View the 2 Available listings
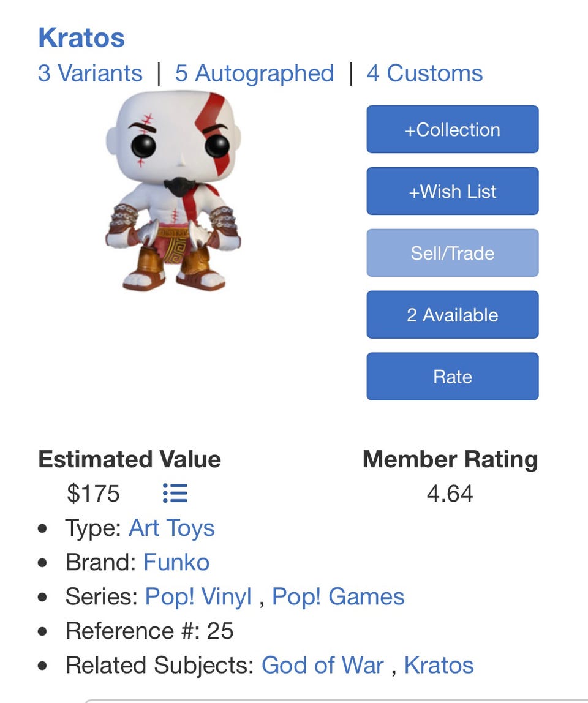 click(x=453, y=315)
